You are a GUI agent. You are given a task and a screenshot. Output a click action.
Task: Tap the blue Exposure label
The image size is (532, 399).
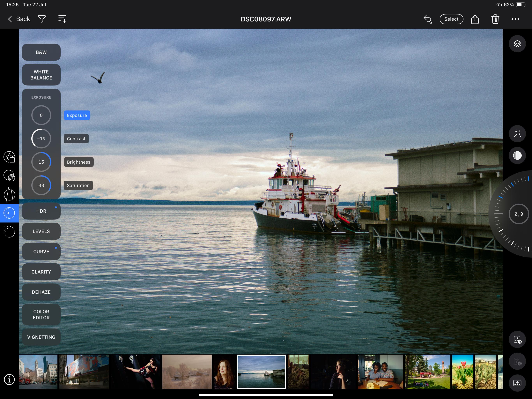click(x=77, y=115)
